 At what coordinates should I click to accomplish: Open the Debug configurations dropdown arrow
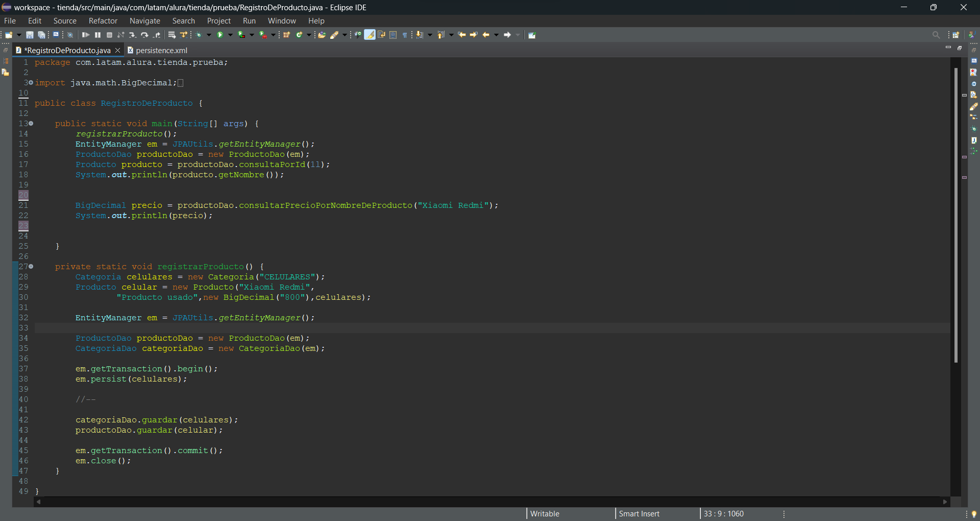pyautogui.click(x=209, y=35)
